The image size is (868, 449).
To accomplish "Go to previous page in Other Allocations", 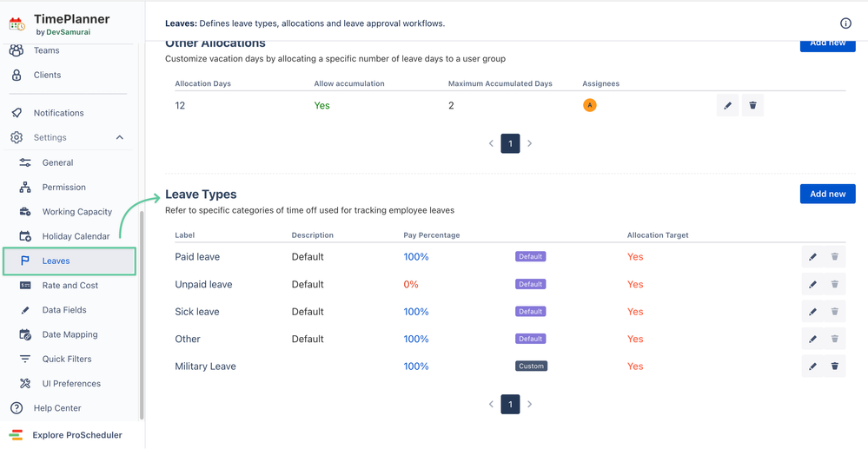I will (491, 143).
